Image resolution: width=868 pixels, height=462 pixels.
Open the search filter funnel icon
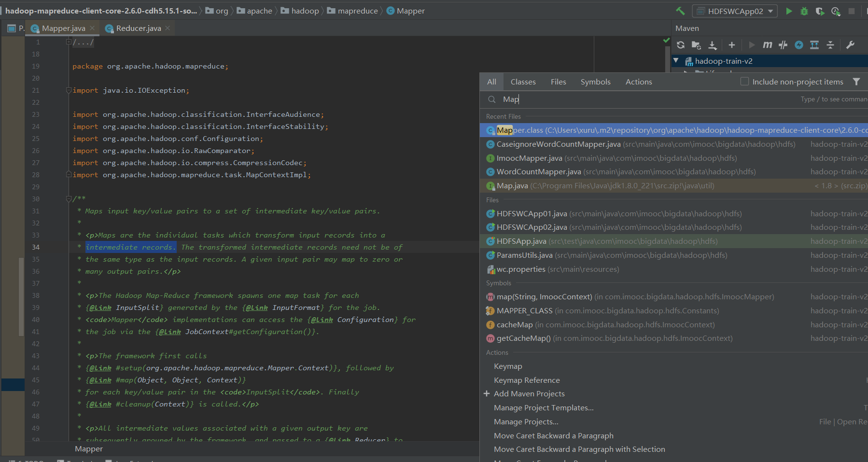click(856, 82)
